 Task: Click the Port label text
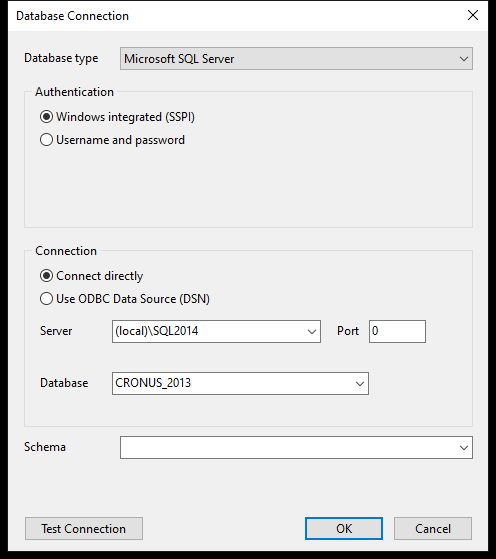click(348, 331)
